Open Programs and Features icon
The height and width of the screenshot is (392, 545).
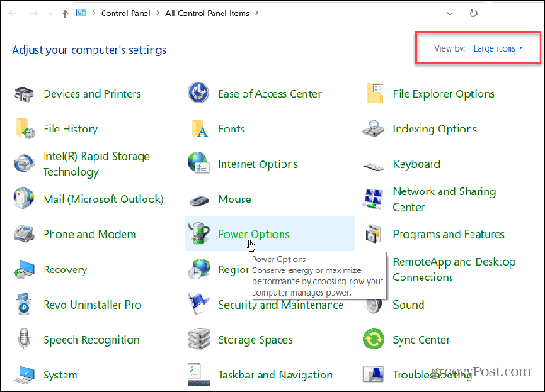click(374, 234)
